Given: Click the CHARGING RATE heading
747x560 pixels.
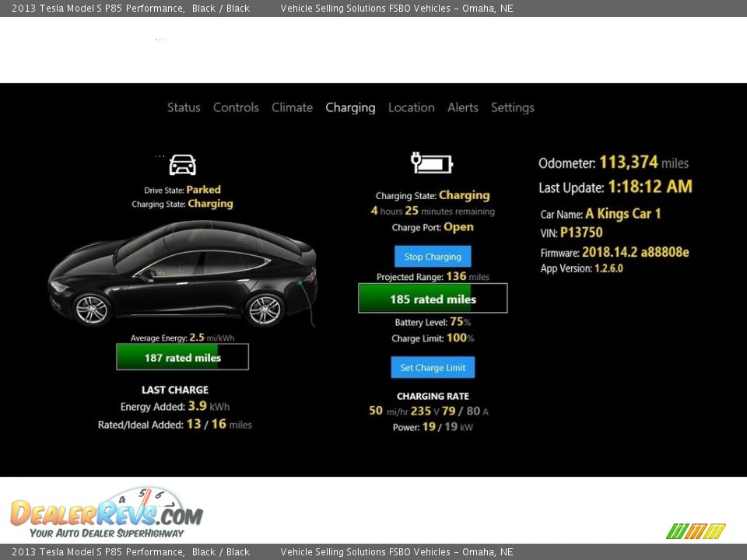Looking at the screenshot, I should [433, 396].
